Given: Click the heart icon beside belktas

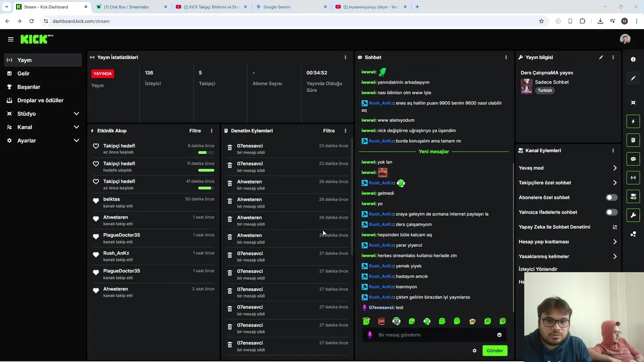Looking at the screenshot, I should tap(96, 200).
